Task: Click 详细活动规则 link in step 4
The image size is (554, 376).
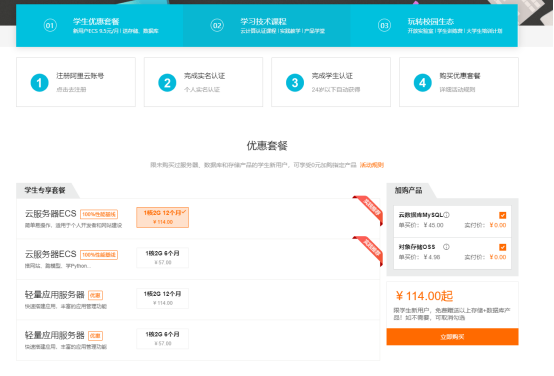Action: point(457,89)
